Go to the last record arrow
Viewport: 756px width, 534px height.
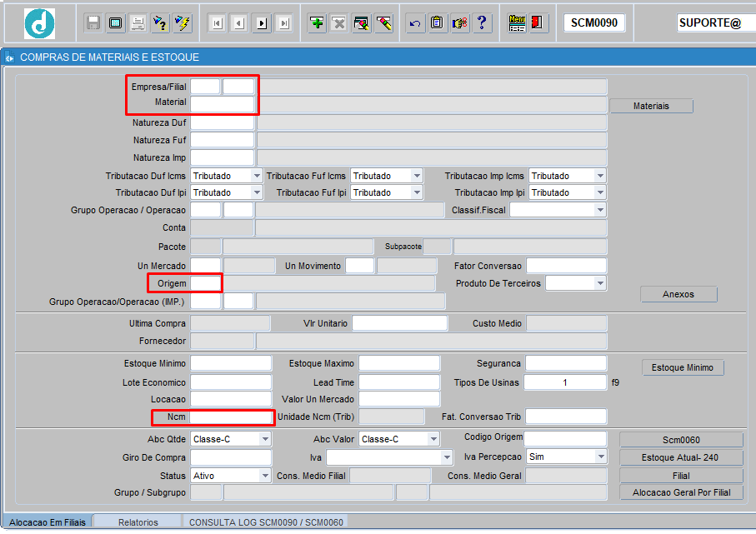coord(284,23)
